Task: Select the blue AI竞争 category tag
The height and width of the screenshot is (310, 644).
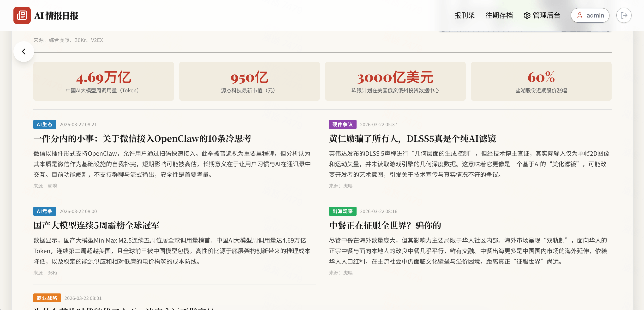Action: [44, 211]
